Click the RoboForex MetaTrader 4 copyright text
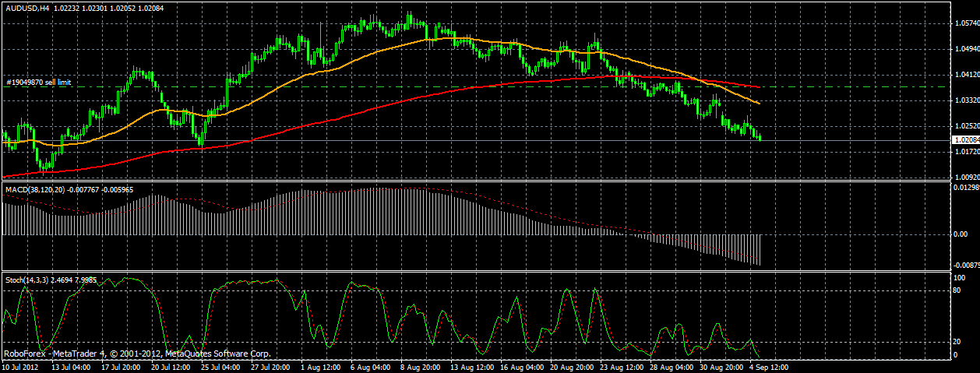 pyautogui.click(x=137, y=353)
